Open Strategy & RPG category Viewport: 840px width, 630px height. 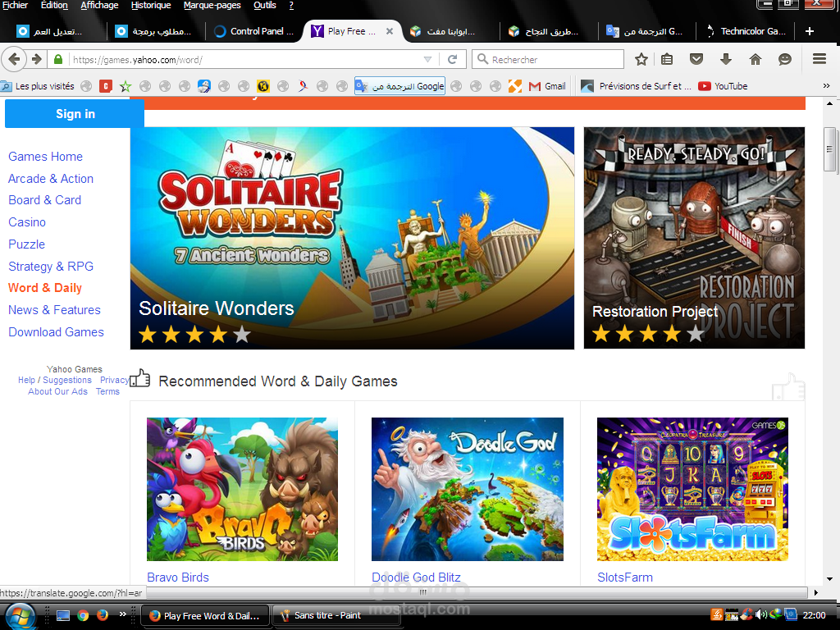pyautogui.click(x=51, y=267)
